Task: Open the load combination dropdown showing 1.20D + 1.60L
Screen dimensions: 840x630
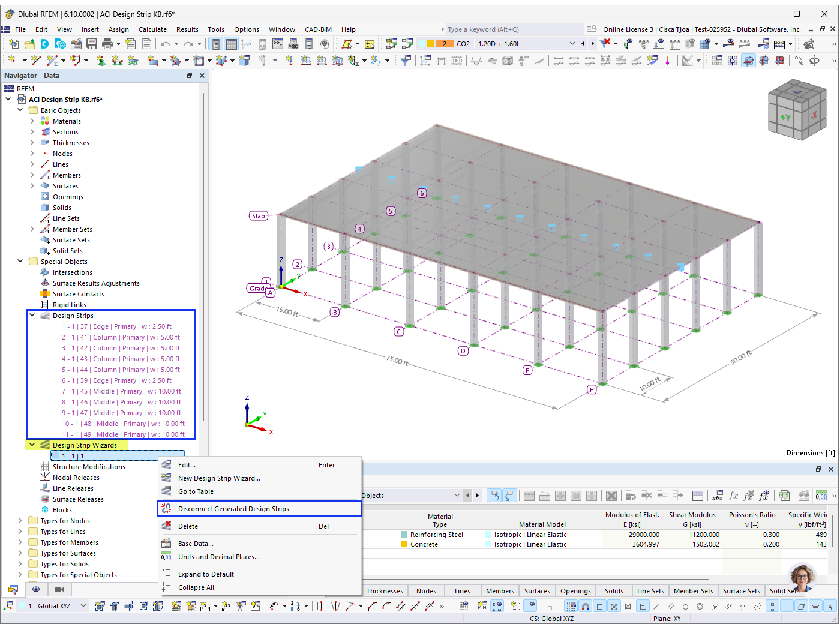Action: 573,43
